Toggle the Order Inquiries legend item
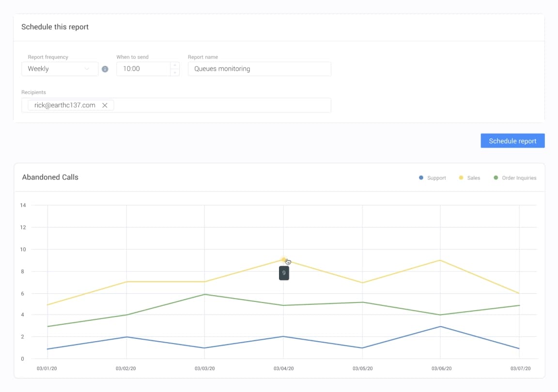The width and height of the screenshot is (558, 392). 515,178
